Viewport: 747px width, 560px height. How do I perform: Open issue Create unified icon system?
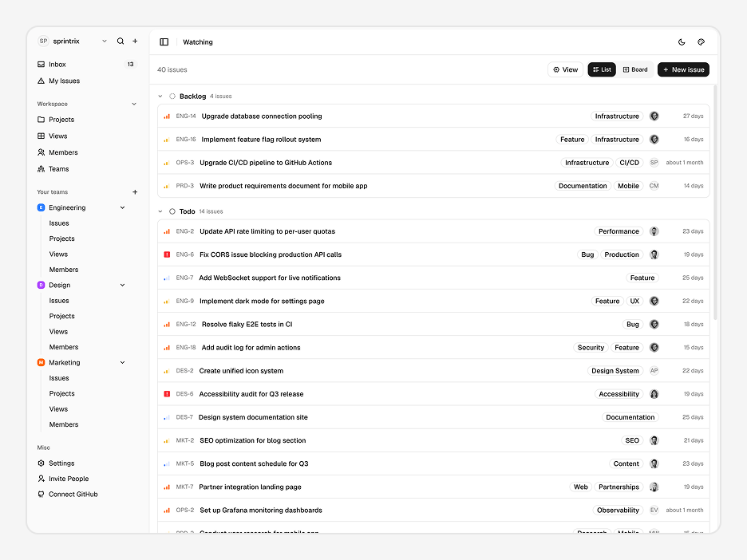(241, 371)
